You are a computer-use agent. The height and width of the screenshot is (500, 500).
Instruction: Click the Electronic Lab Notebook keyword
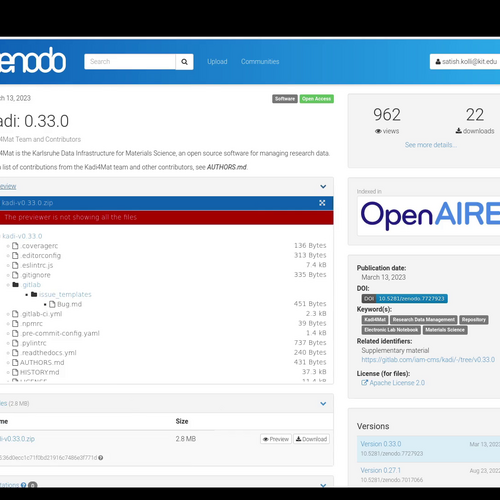point(391,330)
